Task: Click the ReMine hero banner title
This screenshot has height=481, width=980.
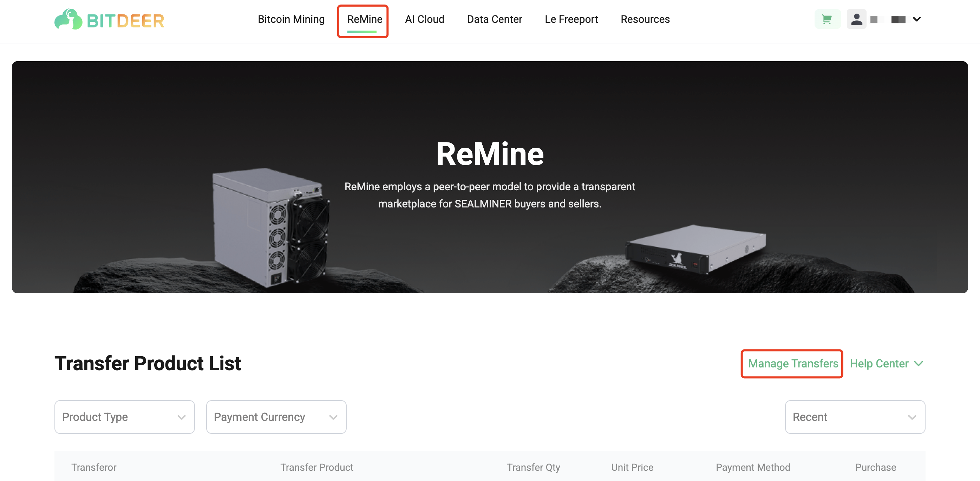Action: click(x=490, y=154)
